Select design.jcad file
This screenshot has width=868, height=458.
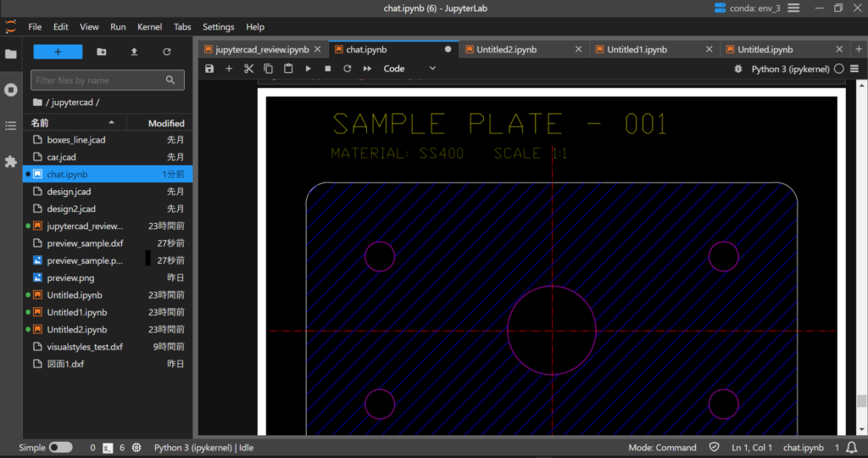click(x=108, y=192)
